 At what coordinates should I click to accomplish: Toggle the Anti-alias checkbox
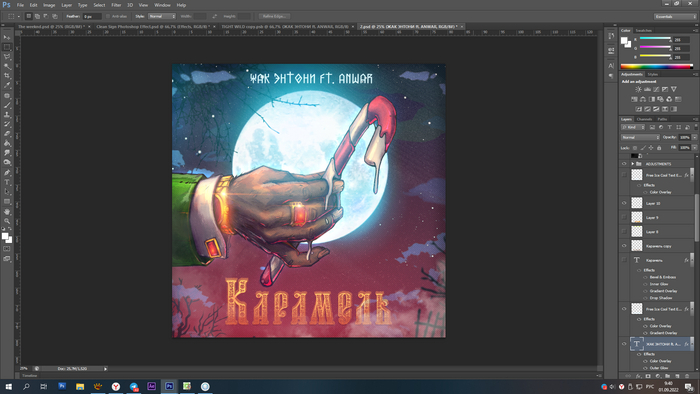pos(108,16)
